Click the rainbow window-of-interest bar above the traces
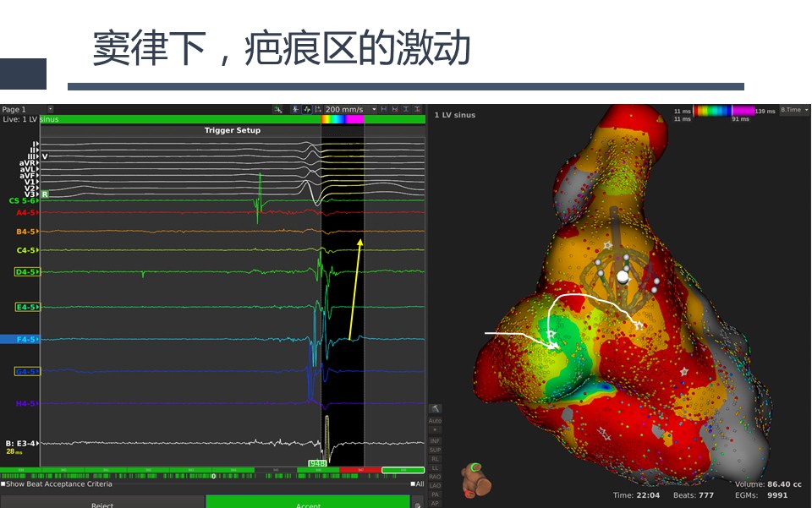The height and width of the screenshot is (508, 812). [343, 119]
